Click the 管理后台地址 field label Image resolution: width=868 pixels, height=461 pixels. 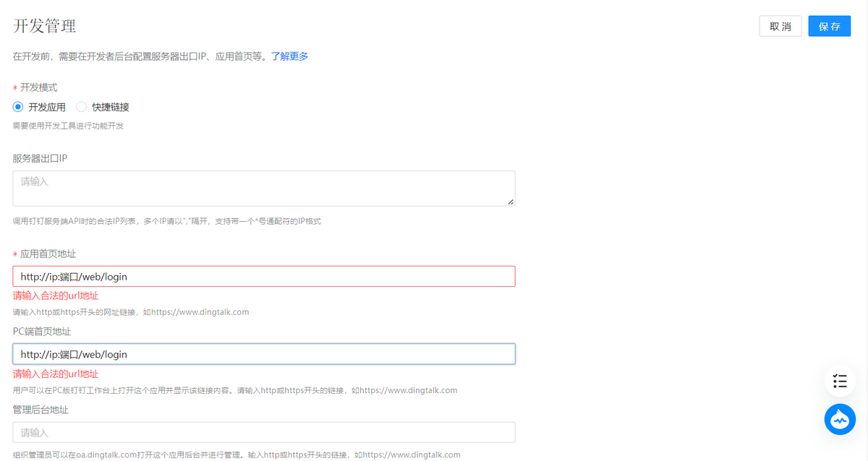click(41, 410)
